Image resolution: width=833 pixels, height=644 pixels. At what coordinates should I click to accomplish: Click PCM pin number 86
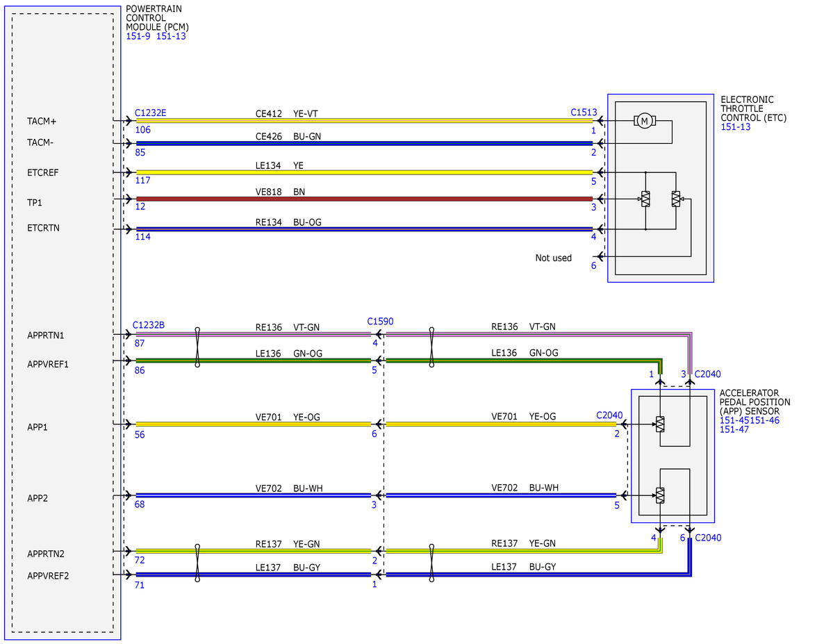click(140, 370)
